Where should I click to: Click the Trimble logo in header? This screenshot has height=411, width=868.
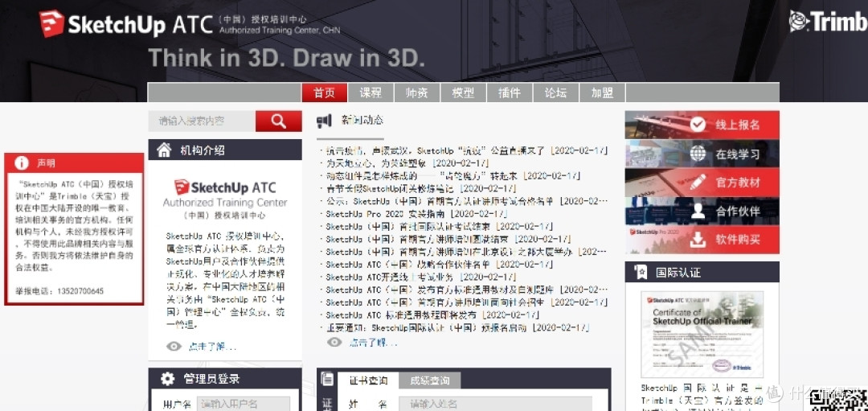pyautogui.click(x=828, y=22)
